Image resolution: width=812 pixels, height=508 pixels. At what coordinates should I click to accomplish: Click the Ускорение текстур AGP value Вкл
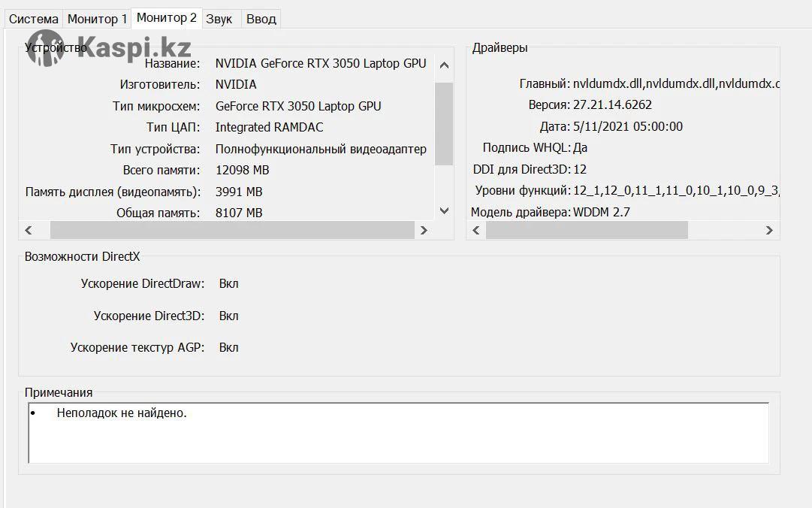point(228,347)
